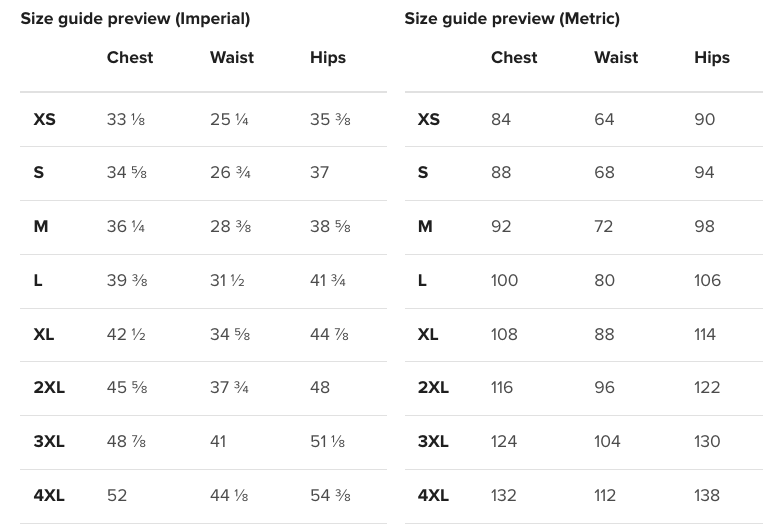
Task: Select the Hips column header in Metric table
Action: click(712, 58)
